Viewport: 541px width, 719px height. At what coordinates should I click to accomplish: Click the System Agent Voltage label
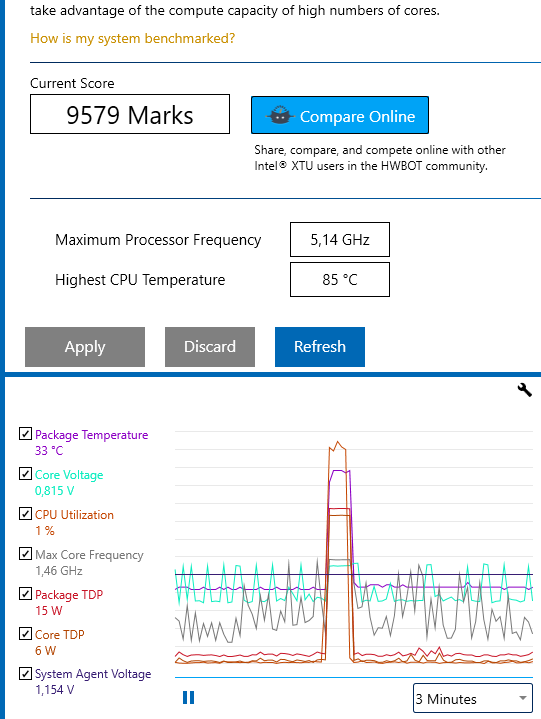pyautogui.click(x=93, y=674)
